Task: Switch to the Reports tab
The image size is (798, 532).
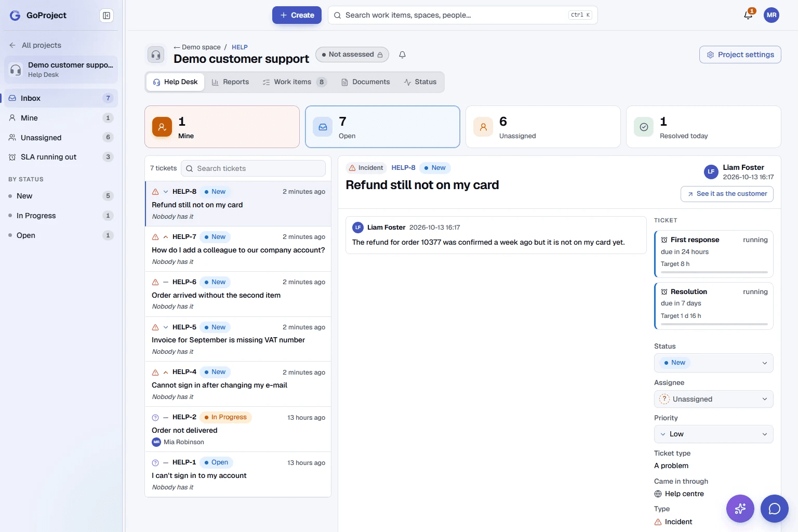Action: coord(230,82)
